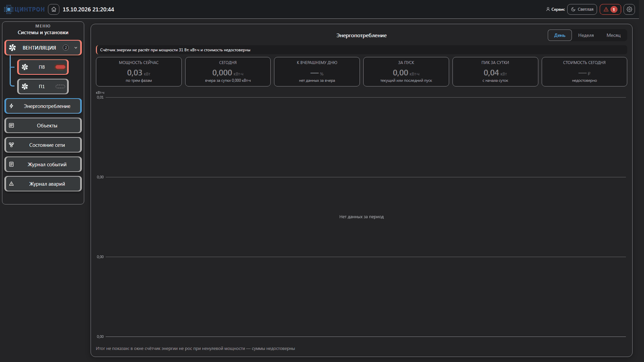
Task: Open the Энергопотребление menu item
Action: pyautogui.click(x=43, y=106)
